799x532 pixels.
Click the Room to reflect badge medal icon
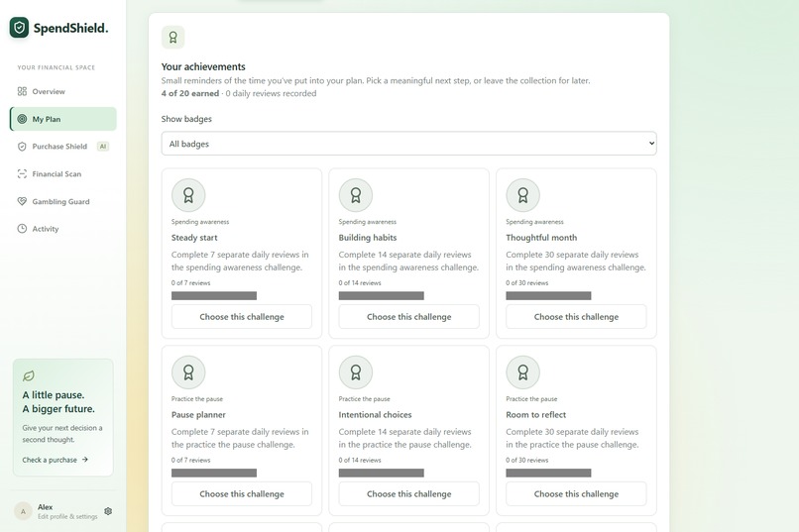(522, 372)
